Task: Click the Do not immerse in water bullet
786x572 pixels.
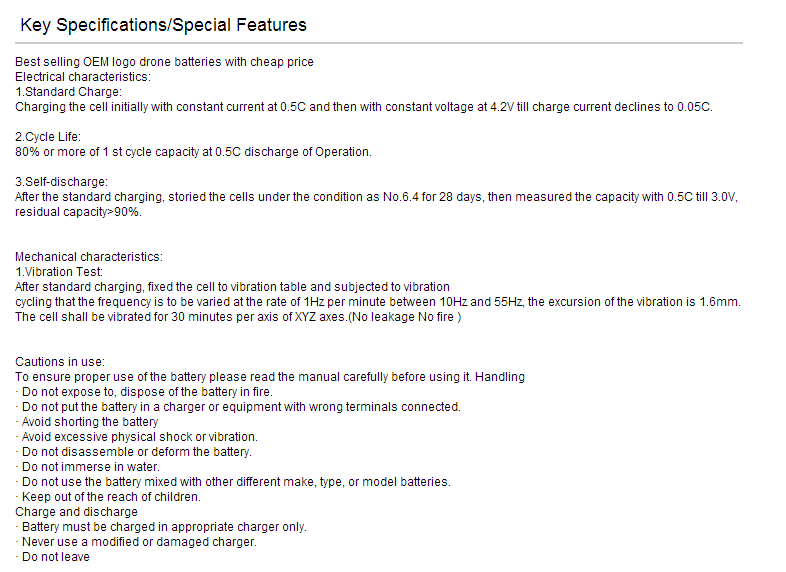Action: click(88, 467)
